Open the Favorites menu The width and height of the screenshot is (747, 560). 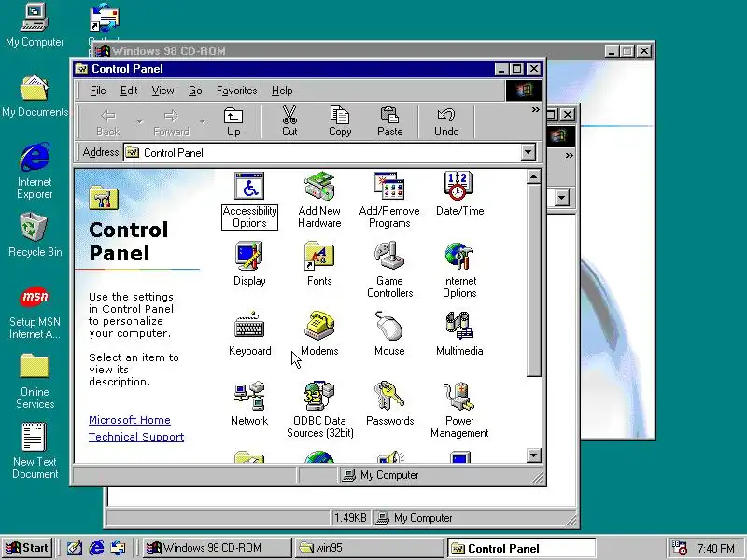pos(237,91)
